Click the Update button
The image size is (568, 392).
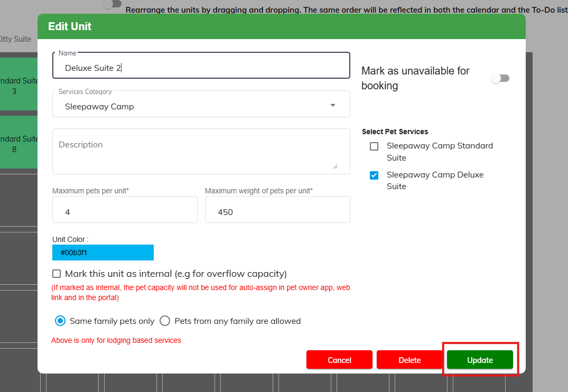(480, 360)
